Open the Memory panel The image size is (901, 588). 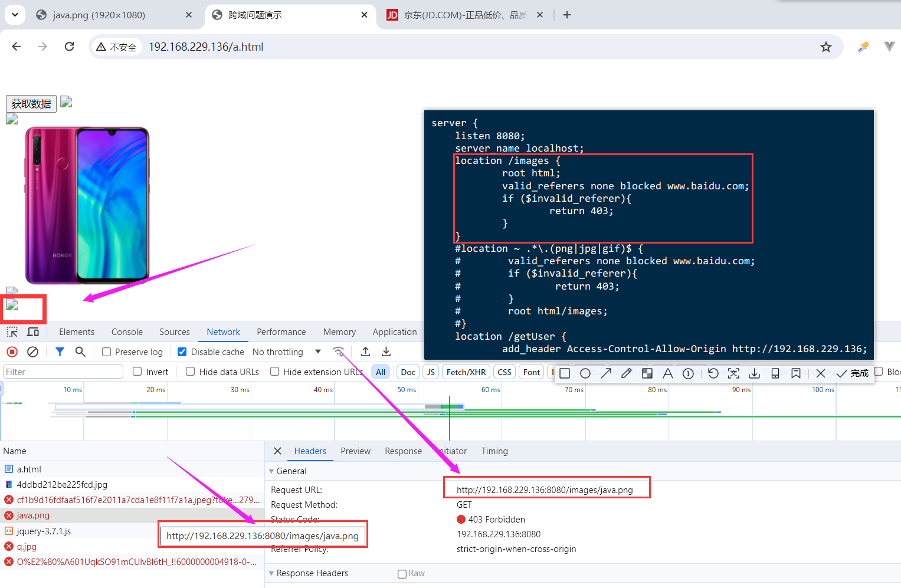point(339,332)
